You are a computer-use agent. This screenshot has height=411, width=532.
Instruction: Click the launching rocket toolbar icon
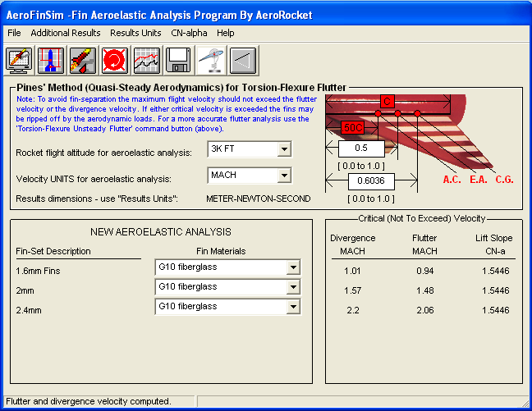tap(82, 61)
